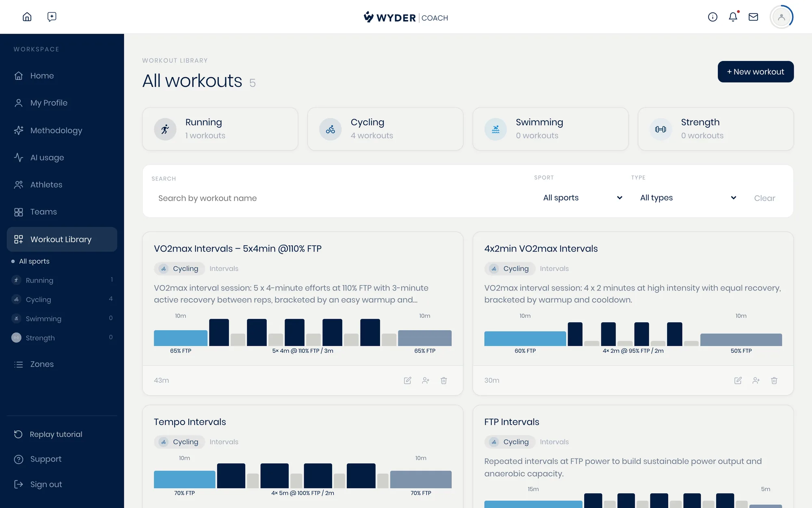Open Zones in sidebar

coord(62,364)
